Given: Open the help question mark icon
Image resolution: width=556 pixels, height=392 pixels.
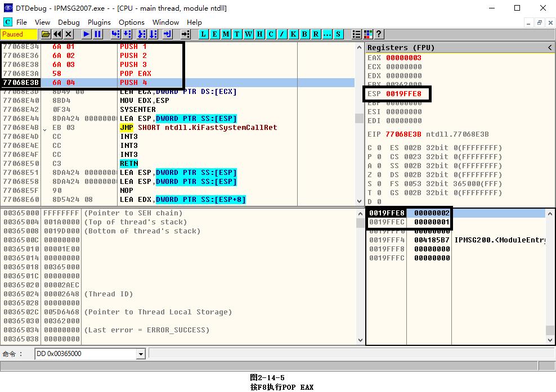Looking at the screenshot, I should (379, 34).
